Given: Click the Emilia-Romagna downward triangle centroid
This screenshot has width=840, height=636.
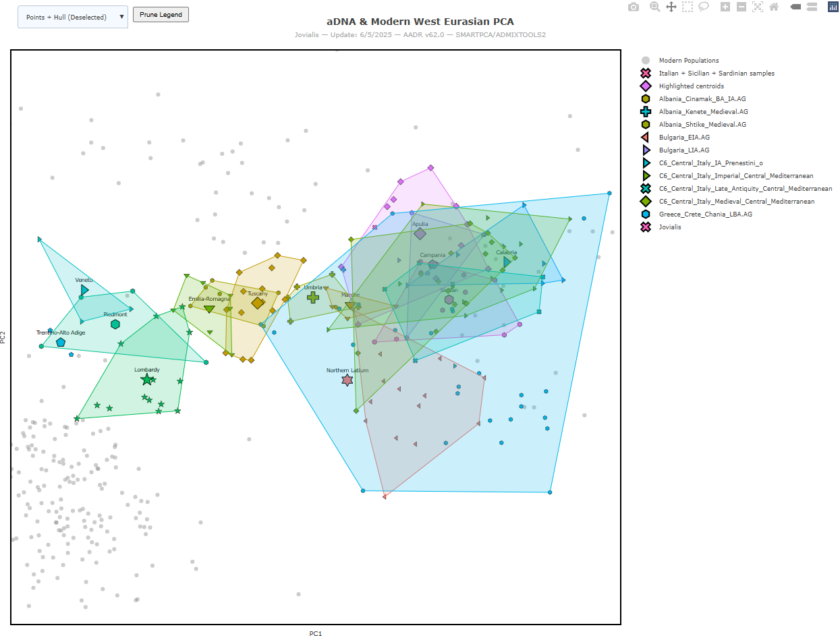Looking at the screenshot, I should (x=209, y=309).
